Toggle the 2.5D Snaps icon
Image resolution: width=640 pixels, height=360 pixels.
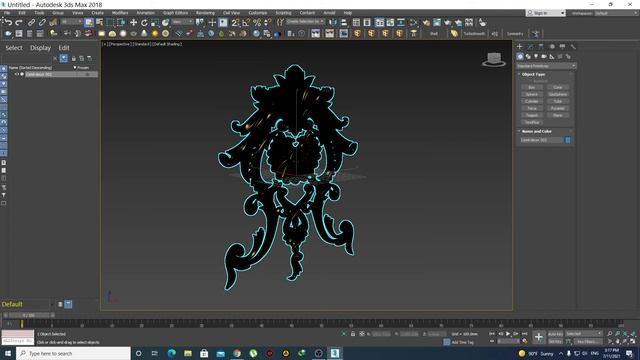point(236,22)
